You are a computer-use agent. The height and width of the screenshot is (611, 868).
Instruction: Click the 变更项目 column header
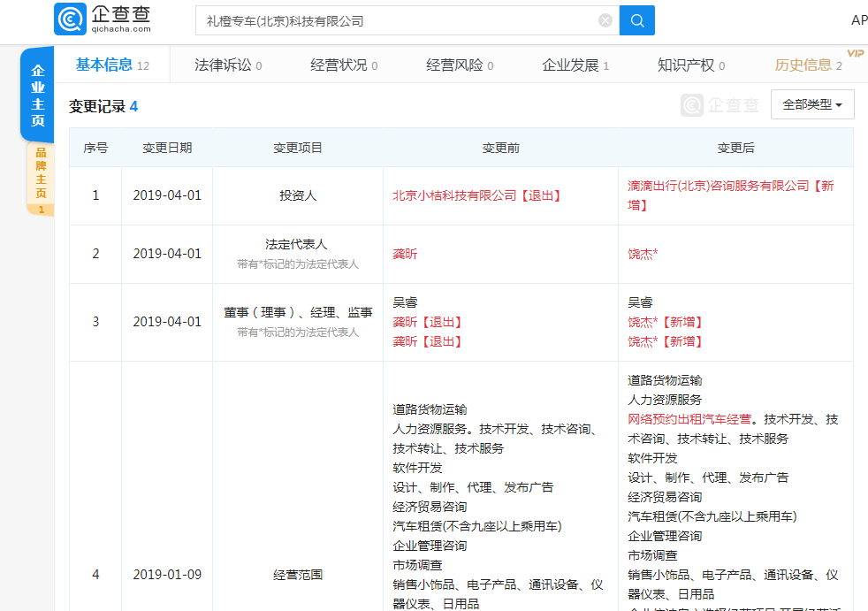point(298,148)
